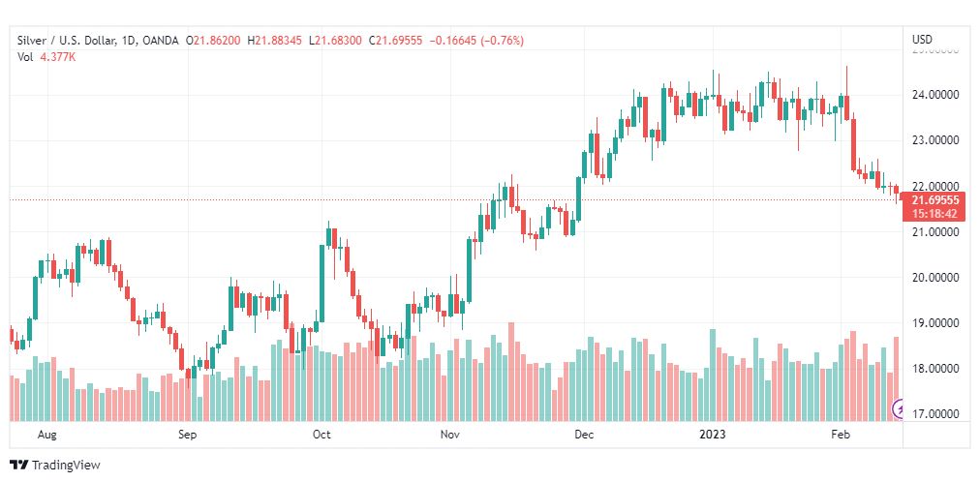Click the 15:18:42 countdown timer
Image resolution: width=980 pixels, height=482 pixels.
pos(934,214)
